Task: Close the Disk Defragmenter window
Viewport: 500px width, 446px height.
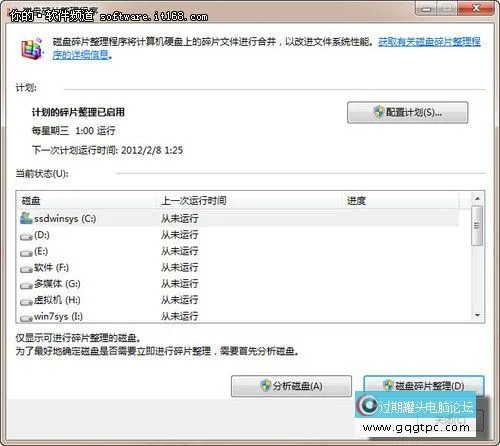Action: pos(477,8)
